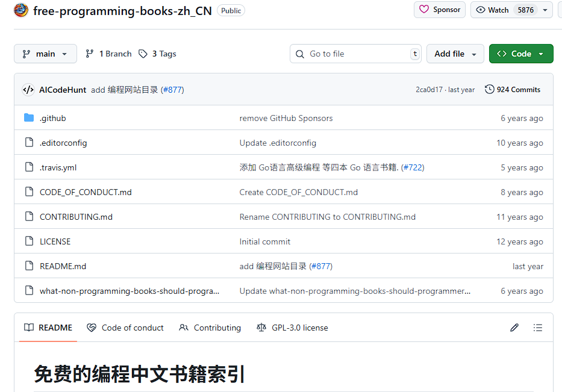Click the tags icon next to 3 Tags

143,54
